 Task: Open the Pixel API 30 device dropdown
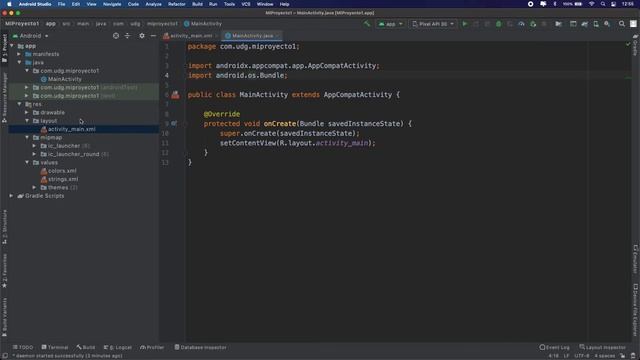point(433,24)
